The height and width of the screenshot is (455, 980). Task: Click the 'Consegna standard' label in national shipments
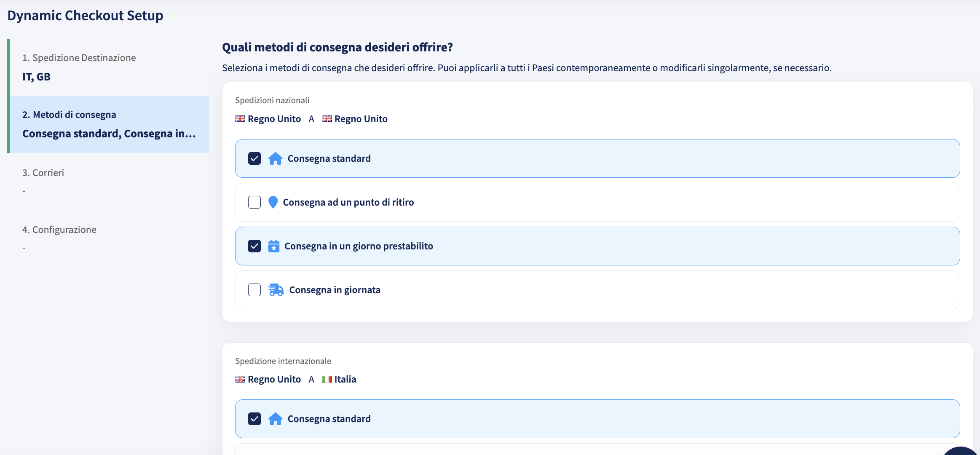pyautogui.click(x=329, y=158)
